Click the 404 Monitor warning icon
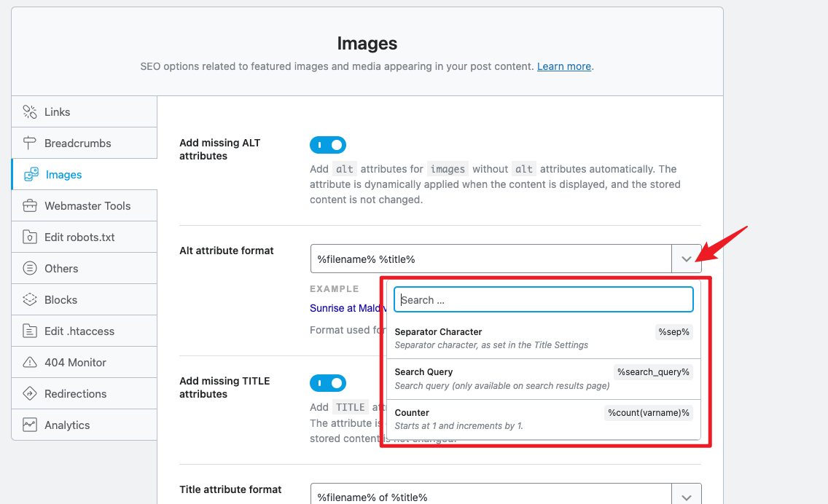This screenshot has height=504, width=828. (x=30, y=363)
